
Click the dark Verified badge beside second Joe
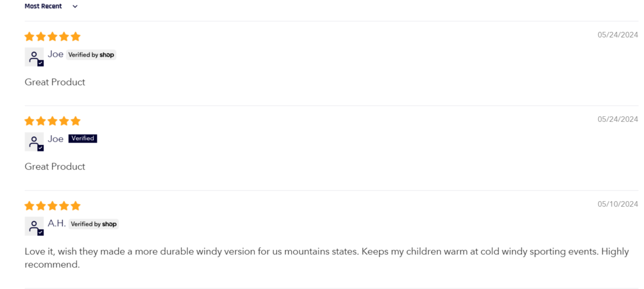tap(82, 139)
